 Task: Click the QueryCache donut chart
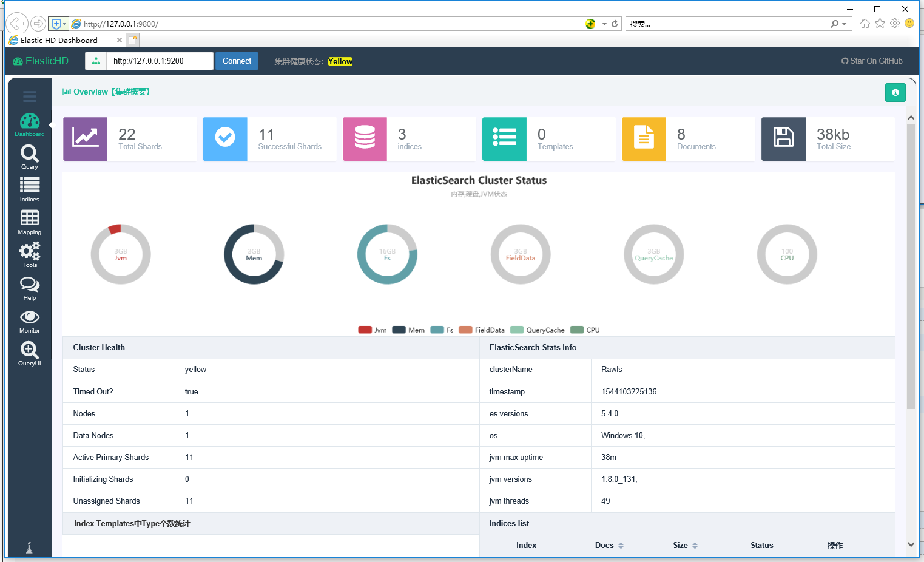(654, 254)
